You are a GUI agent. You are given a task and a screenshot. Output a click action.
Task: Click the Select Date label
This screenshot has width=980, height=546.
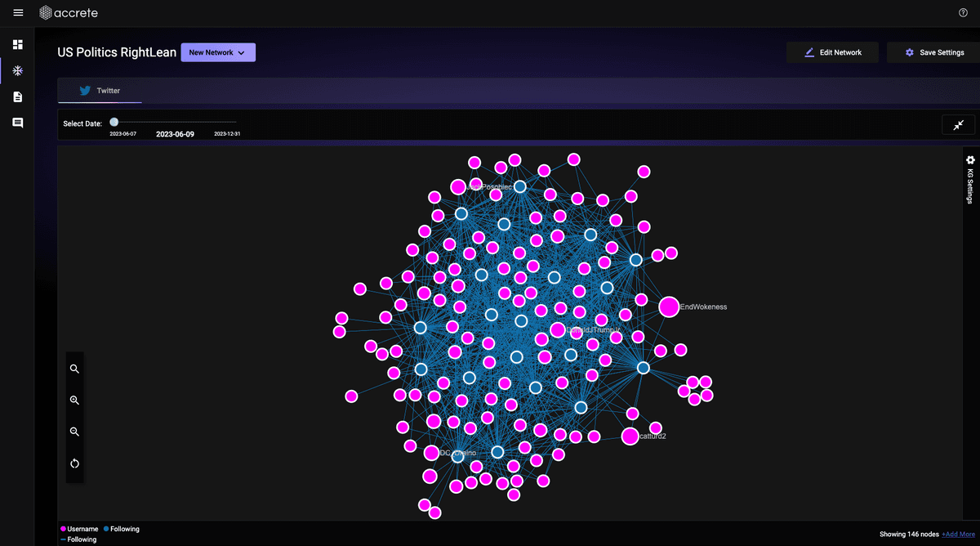coord(82,123)
